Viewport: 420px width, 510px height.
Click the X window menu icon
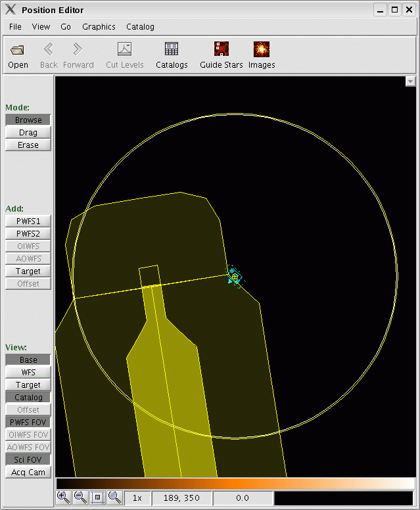[11, 9]
